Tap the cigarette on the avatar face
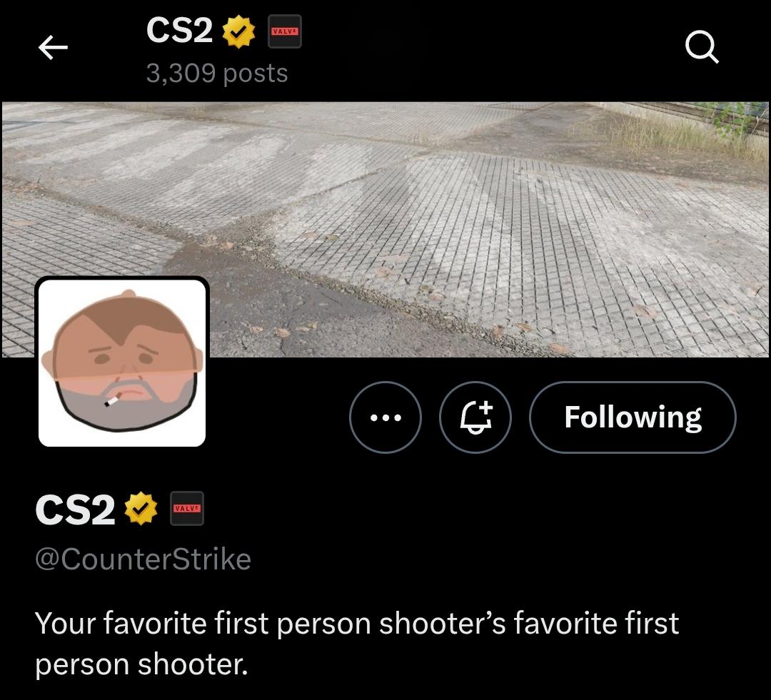The image size is (771, 700). pos(112,400)
